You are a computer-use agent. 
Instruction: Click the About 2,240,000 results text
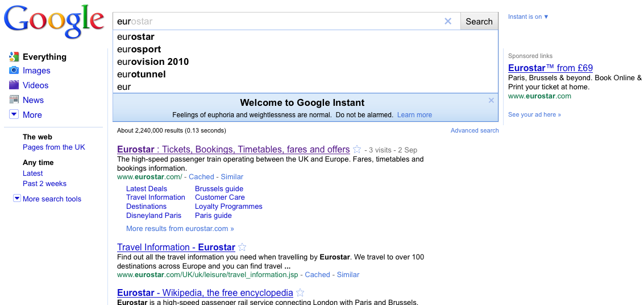click(171, 131)
